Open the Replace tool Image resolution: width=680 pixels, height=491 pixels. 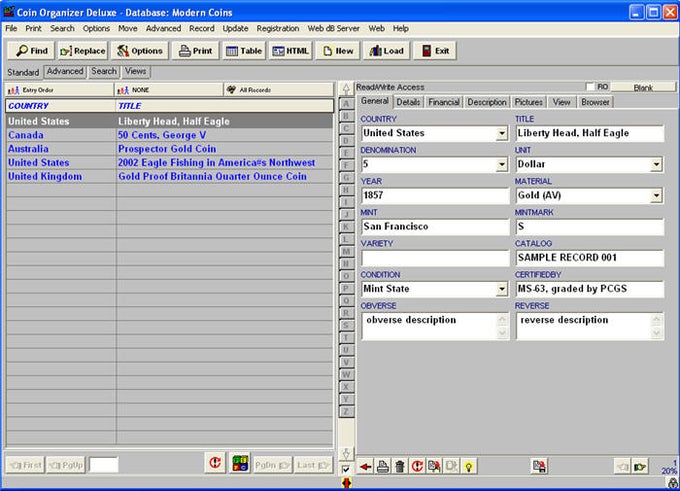pyautogui.click(x=82, y=51)
